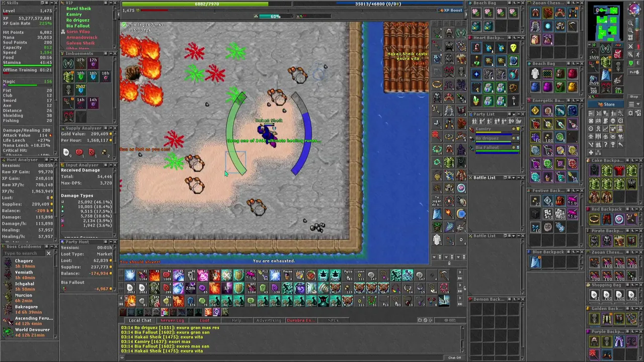Open the skull icon in control buttons
Viewport: 644px width, 362px height.
(x=613, y=121)
